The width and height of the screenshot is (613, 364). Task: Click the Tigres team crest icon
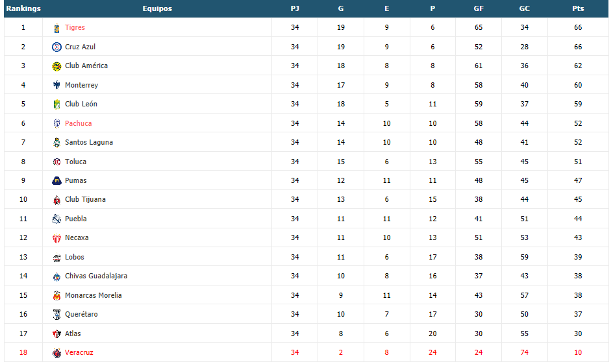click(56, 28)
